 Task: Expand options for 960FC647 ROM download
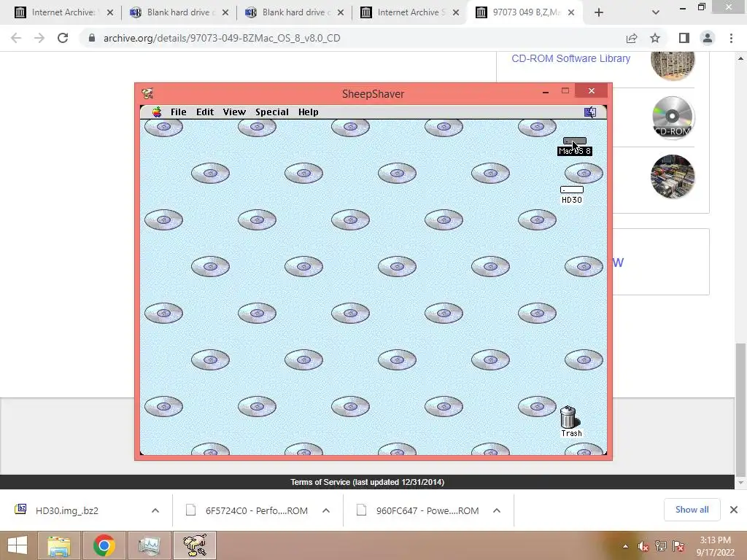coord(496,510)
